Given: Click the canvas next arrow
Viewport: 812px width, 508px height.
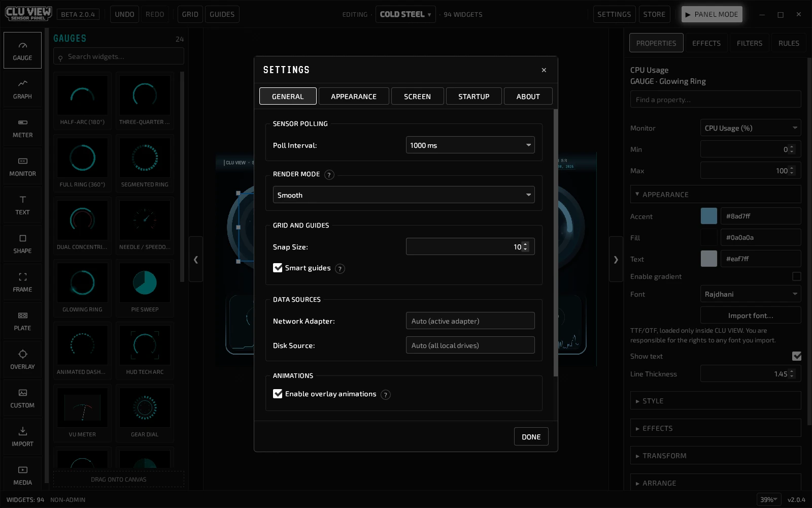Looking at the screenshot, I should pos(616,259).
